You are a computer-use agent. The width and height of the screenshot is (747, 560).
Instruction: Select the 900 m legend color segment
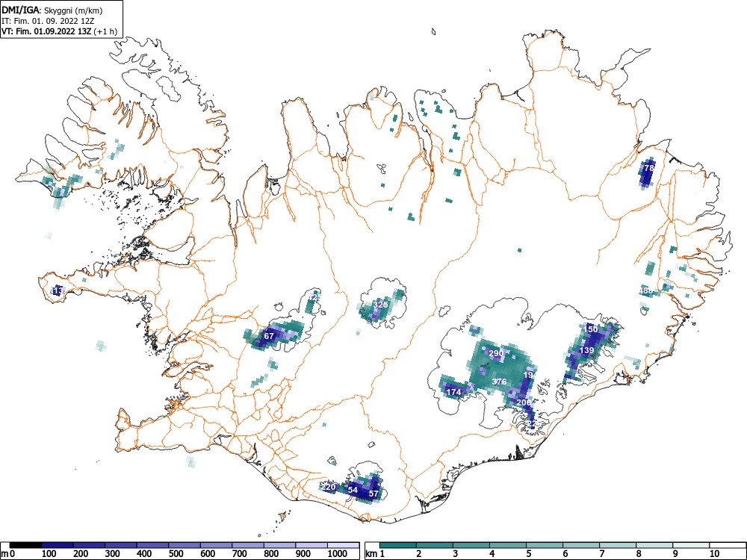tap(311, 544)
